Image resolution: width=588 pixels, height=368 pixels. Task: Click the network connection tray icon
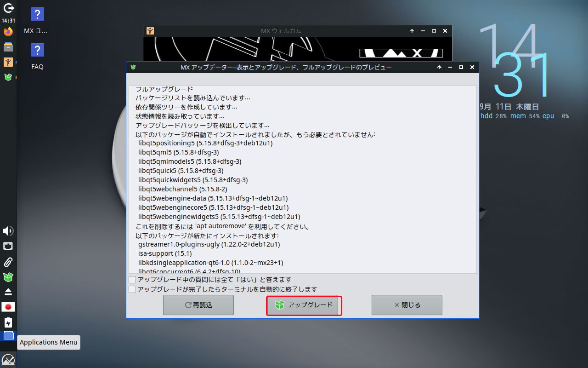tap(8, 247)
